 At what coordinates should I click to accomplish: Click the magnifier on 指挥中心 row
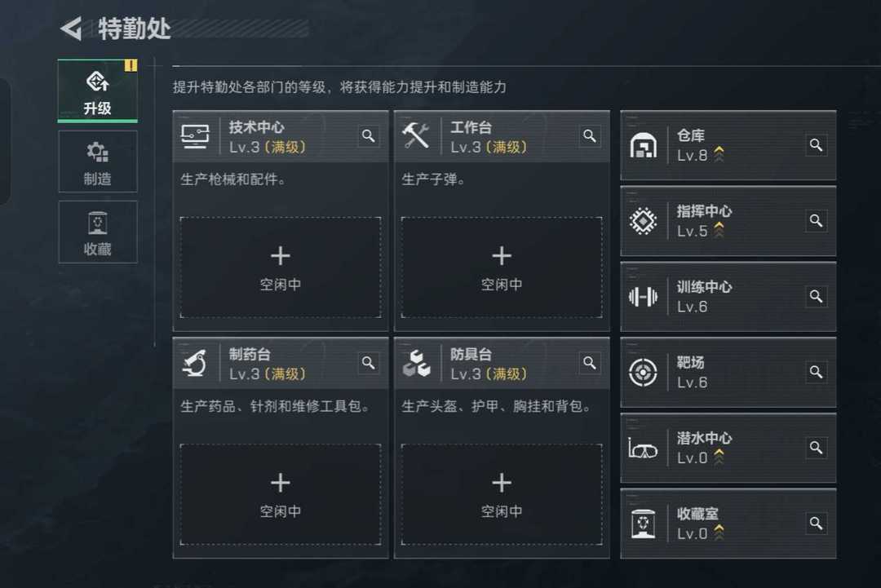click(x=817, y=221)
